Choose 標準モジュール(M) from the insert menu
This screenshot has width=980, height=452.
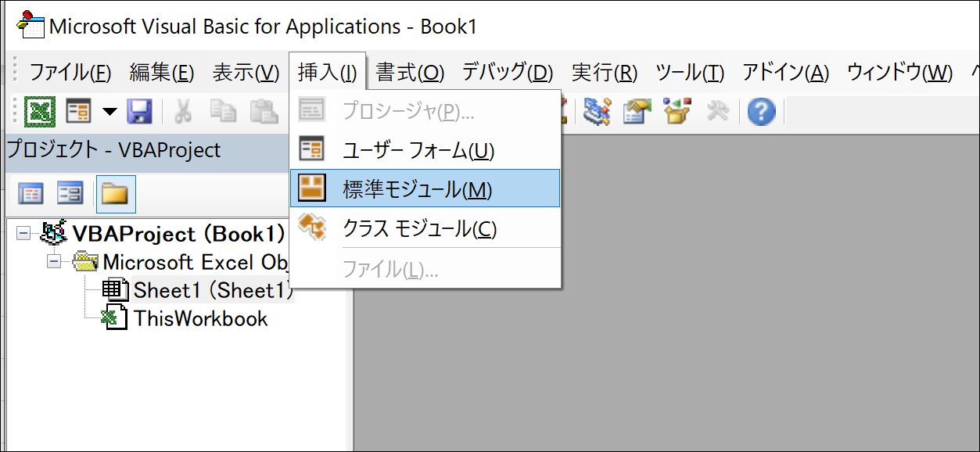tap(425, 188)
